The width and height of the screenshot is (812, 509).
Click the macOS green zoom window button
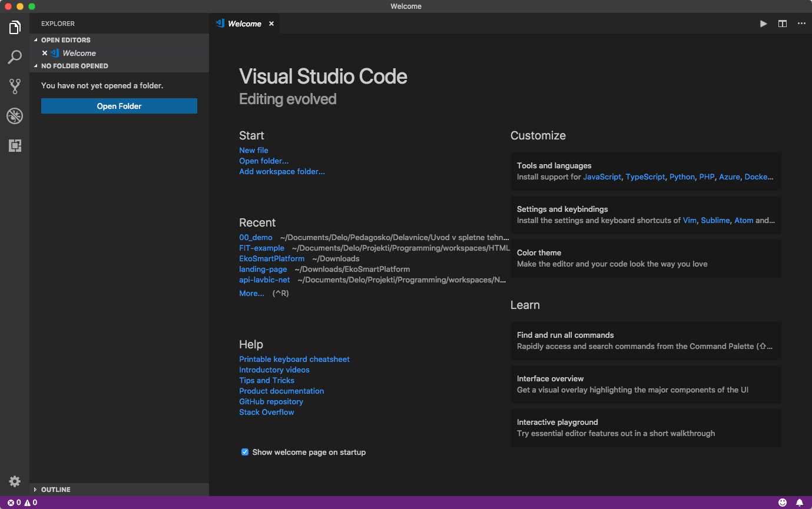pyautogui.click(x=32, y=6)
